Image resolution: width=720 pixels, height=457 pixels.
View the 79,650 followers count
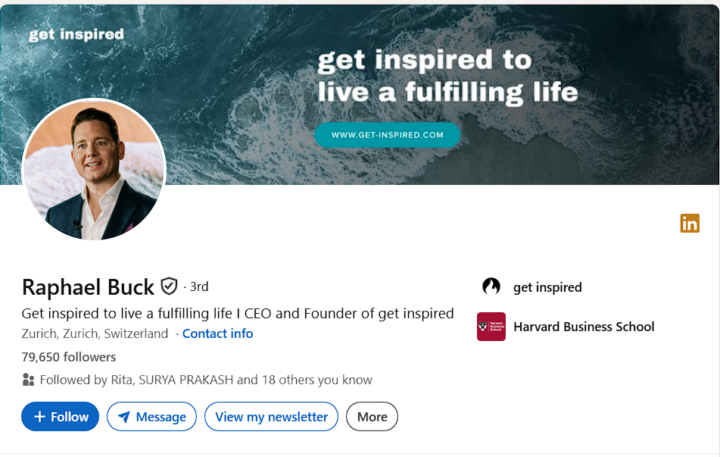(68, 357)
